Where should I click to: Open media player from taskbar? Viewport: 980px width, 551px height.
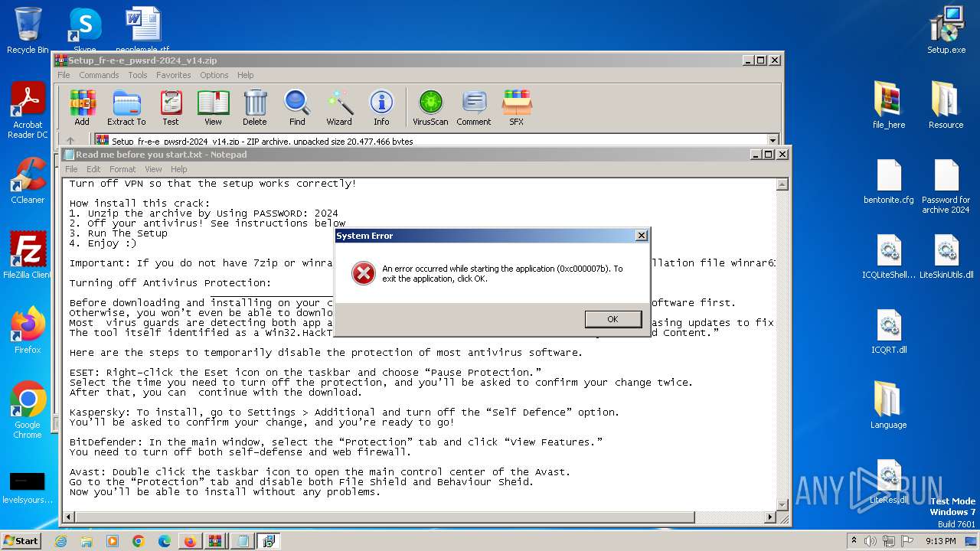(x=113, y=541)
